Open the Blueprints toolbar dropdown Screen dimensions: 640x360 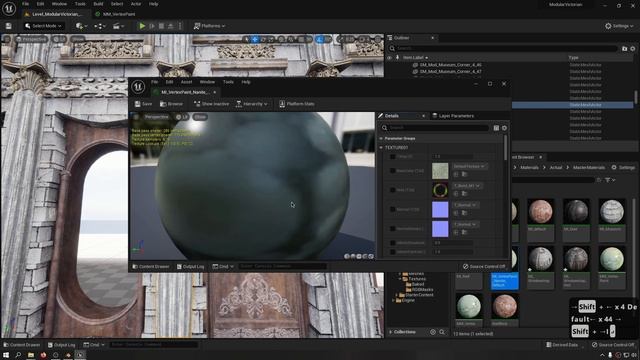pyautogui.click(x=100, y=26)
